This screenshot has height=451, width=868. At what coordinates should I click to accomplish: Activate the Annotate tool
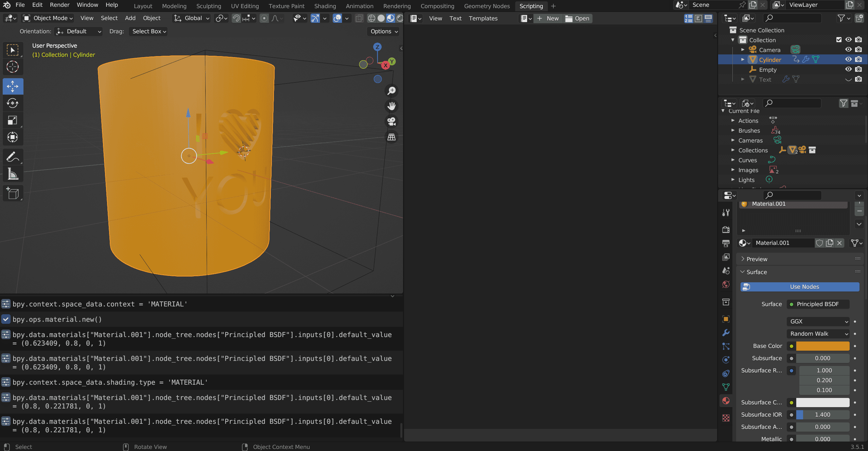pyautogui.click(x=13, y=157)
